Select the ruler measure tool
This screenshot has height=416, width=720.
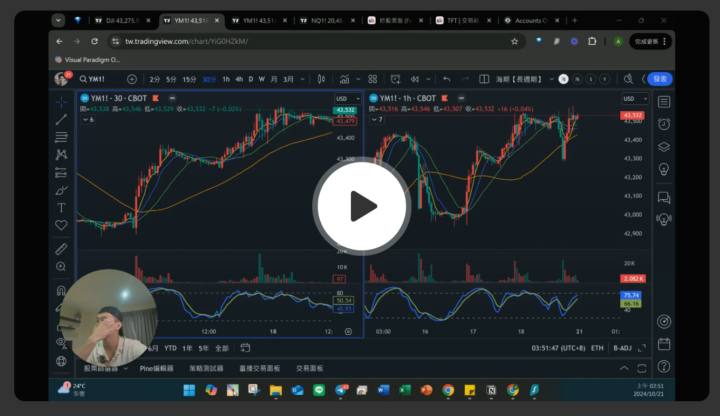[x=62, y=248]
